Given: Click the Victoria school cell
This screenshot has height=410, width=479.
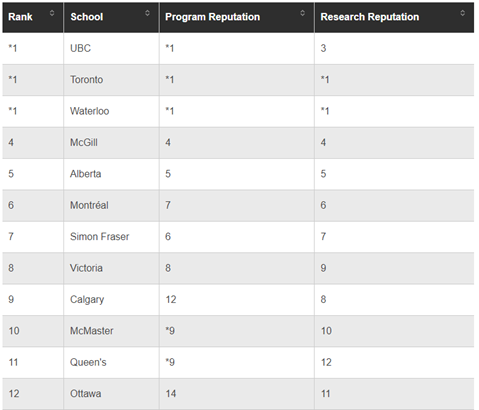Looking at the screenshot, I should click(x=86, y=268).
